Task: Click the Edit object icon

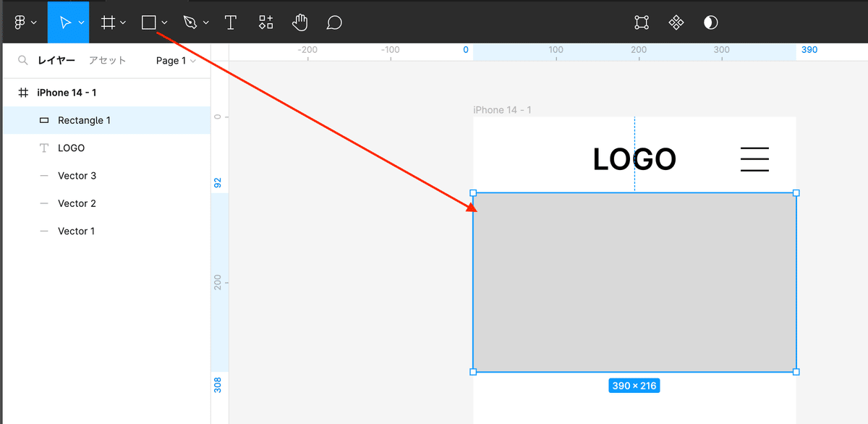Action: click(x=642, y=22)
